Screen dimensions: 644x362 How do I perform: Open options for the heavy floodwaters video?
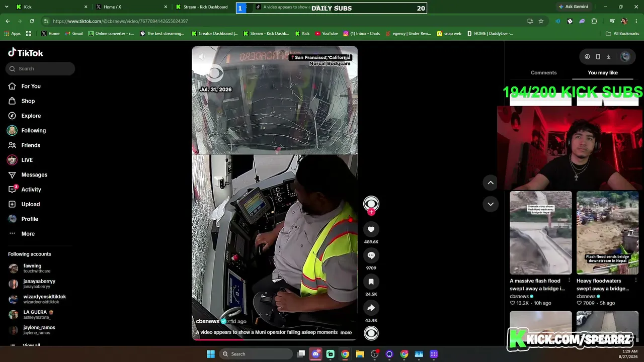tap(636, 281)
